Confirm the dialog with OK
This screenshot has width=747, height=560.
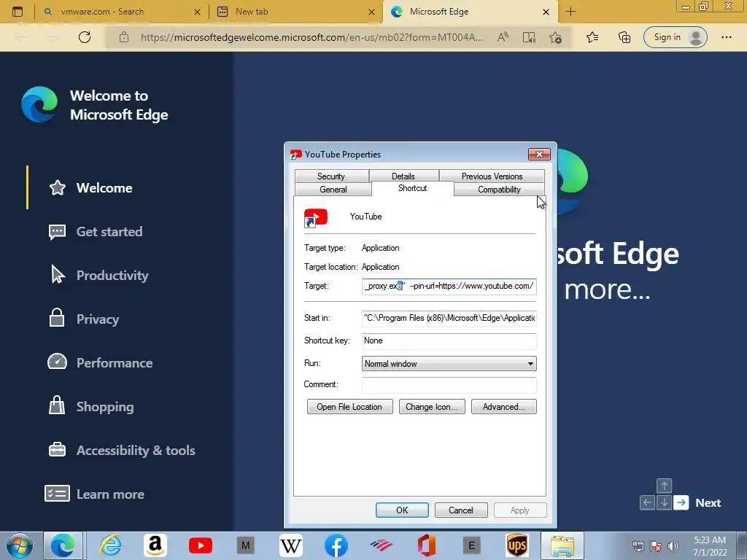(402, 510)
